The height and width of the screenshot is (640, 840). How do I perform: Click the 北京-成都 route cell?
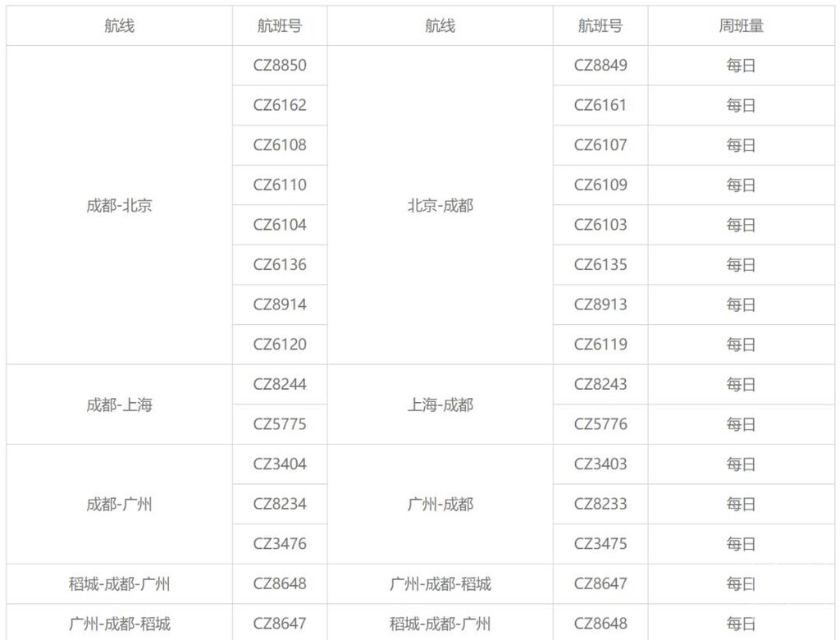click(441, 205)
